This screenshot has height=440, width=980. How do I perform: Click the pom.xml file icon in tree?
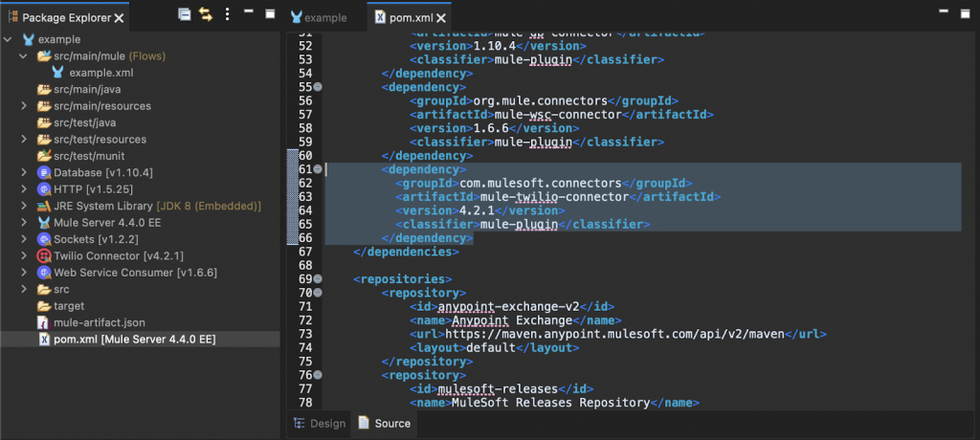coord(44,340)
